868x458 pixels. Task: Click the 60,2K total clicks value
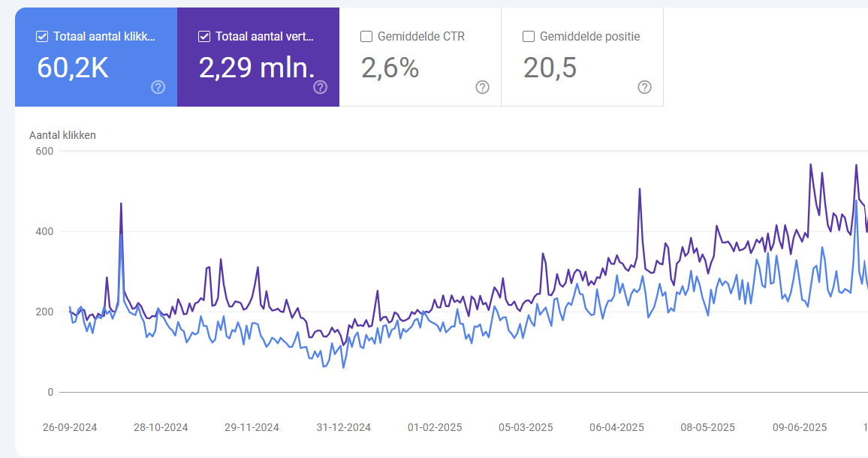[73, 68]
